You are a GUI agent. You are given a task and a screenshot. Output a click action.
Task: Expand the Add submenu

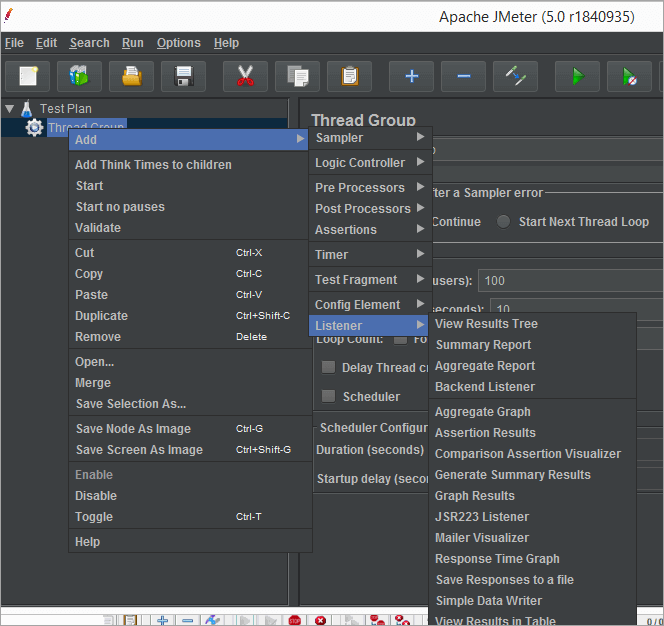[188, 140]
